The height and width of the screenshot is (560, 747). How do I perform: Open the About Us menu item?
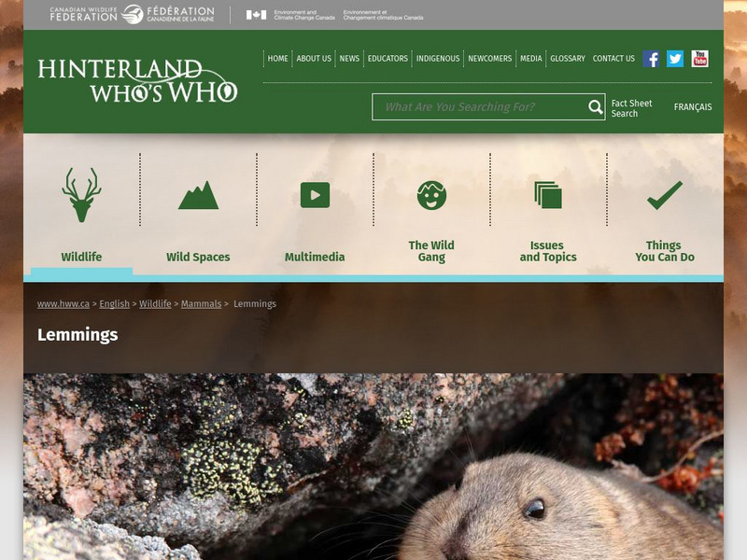[314, 59]
